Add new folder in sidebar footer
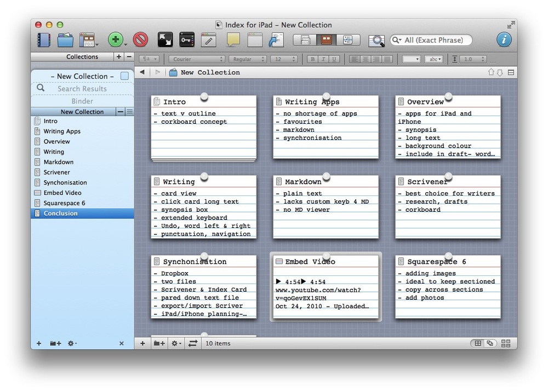 (55, 343)
